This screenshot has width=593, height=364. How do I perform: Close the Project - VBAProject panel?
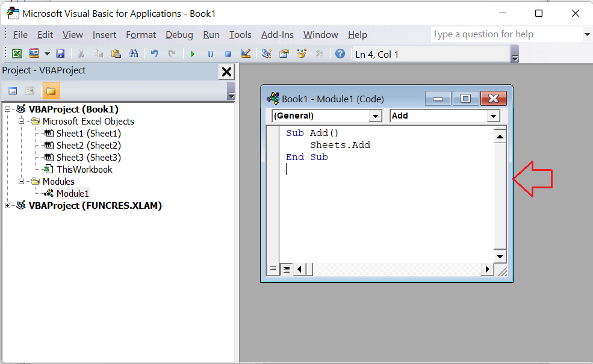(226, 72)
